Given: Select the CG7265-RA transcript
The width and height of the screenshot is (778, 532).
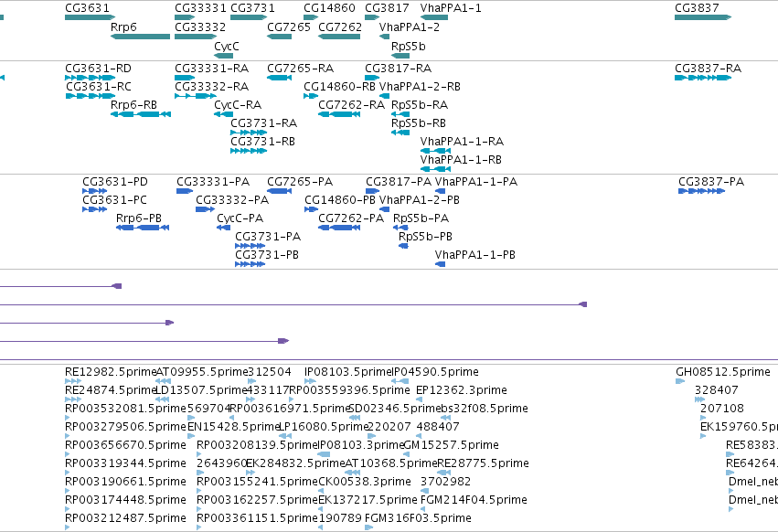Looking at the screenshot, I should (280, 78).
